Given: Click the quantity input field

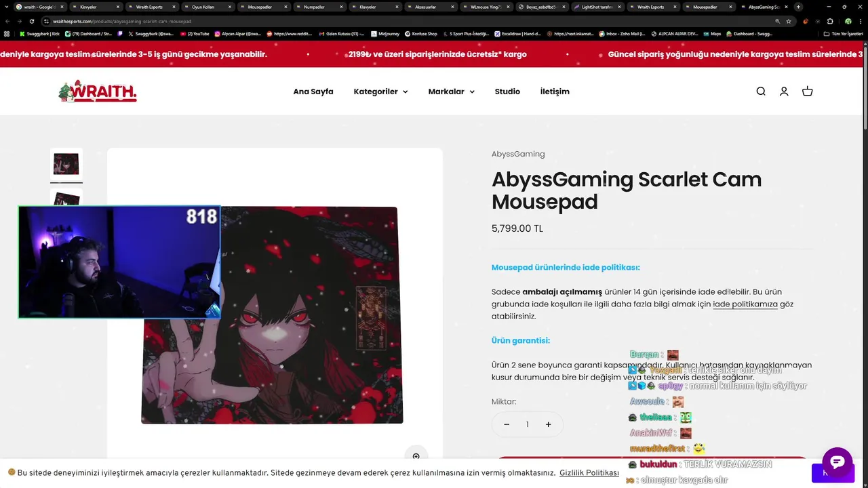Looking at the screenshot, I should point(527,424).
